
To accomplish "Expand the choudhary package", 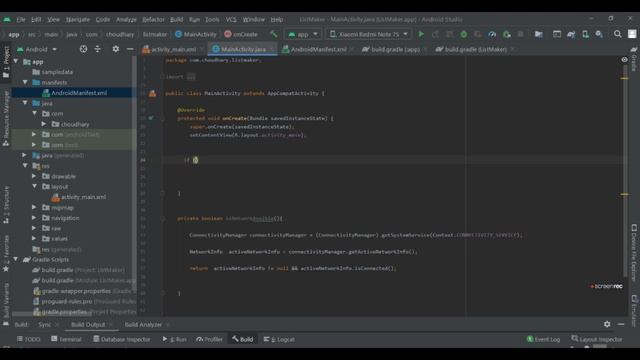I will tap(44, 124).
